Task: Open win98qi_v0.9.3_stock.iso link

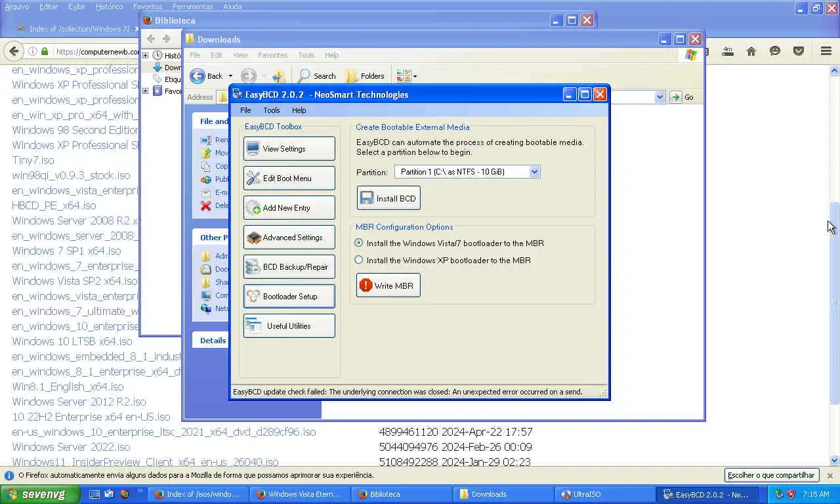Action: click(x=71, y=175)
